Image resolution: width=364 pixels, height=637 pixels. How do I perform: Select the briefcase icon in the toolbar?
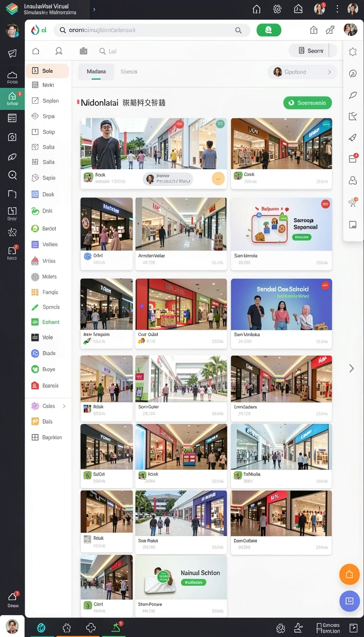pos(83,51)
